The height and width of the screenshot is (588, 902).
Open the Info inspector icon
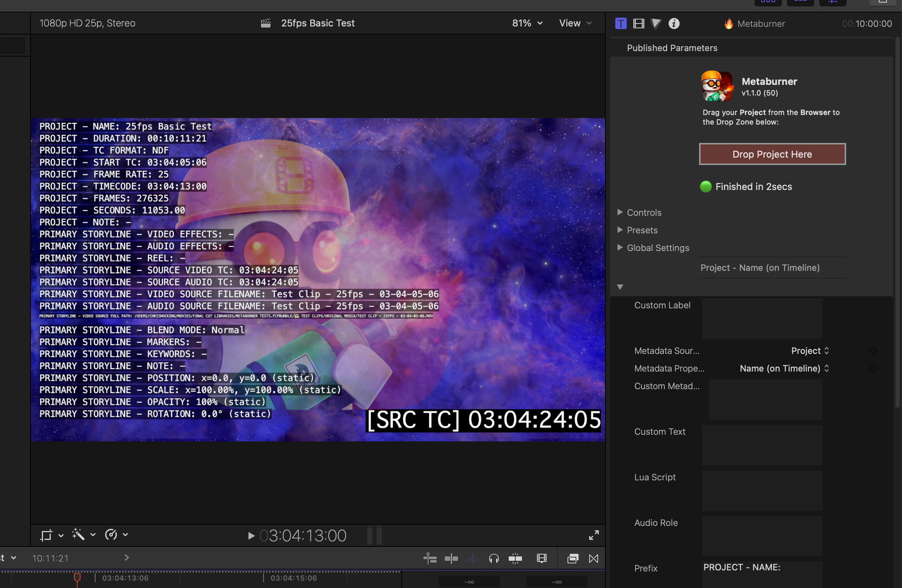point(674,24)
